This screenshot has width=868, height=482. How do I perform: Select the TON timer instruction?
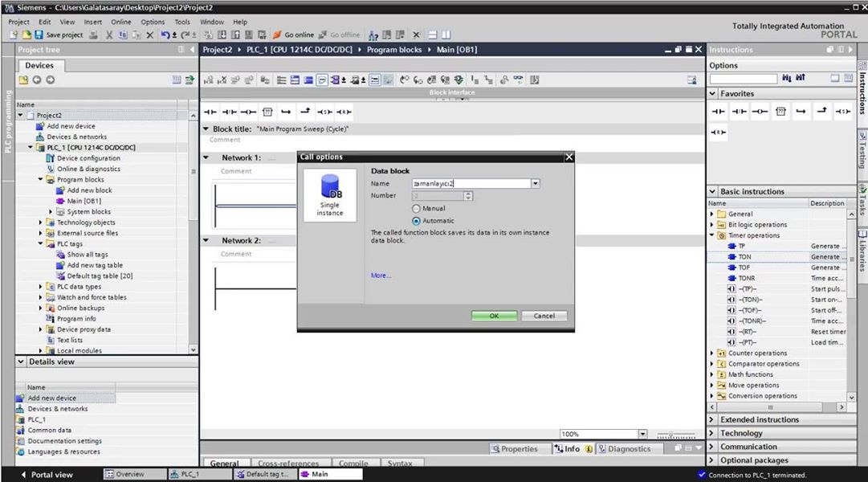744,256
